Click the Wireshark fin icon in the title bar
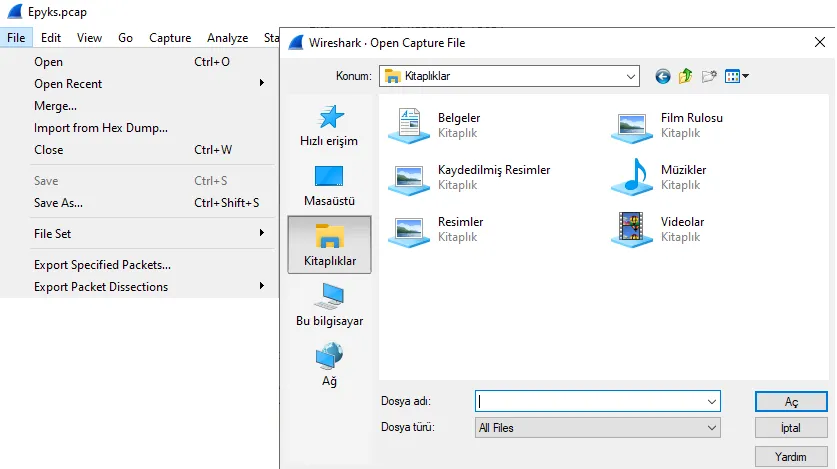This screenshot has width=837, height=469. coord(15,11)
